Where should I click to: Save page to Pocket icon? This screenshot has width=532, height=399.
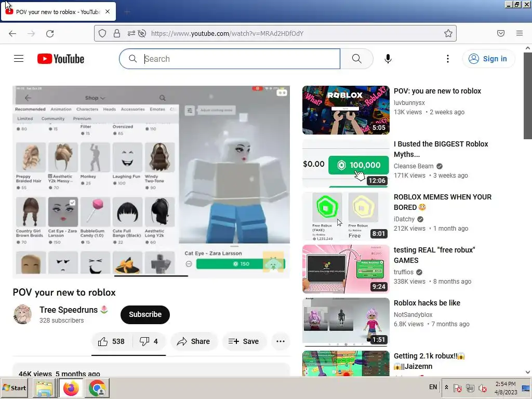pos(501,33)
